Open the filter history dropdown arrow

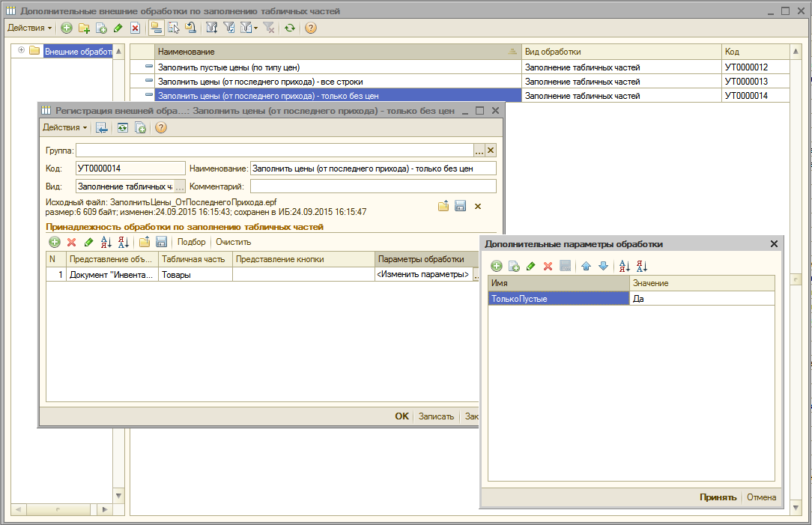tap(255, 28)
